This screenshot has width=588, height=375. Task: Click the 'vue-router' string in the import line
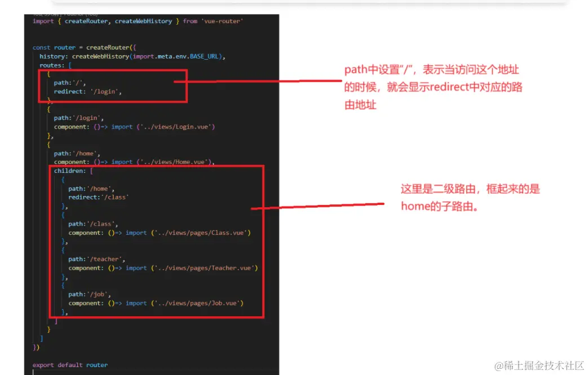point(222,21)
